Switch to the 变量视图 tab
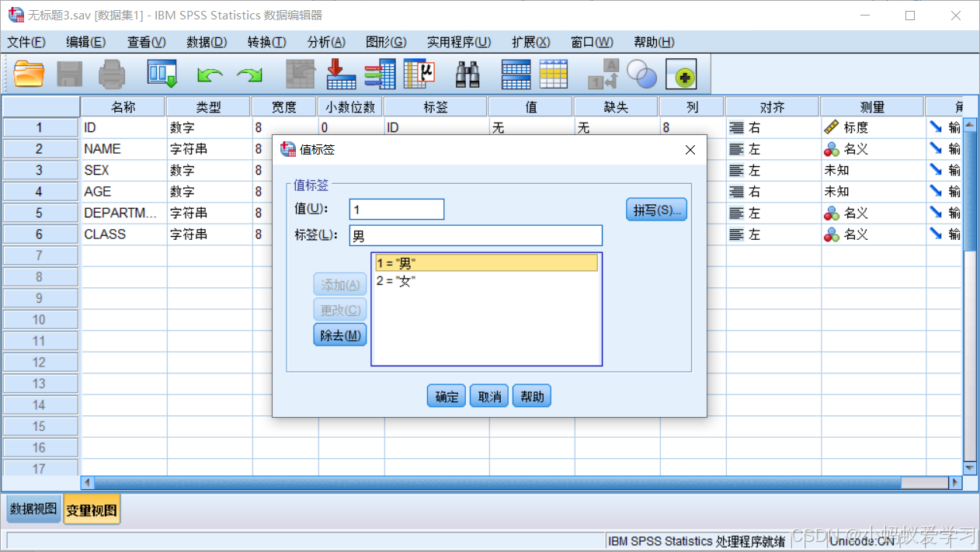The width and height of the screenshot is (980, 552). pos(92,510)
